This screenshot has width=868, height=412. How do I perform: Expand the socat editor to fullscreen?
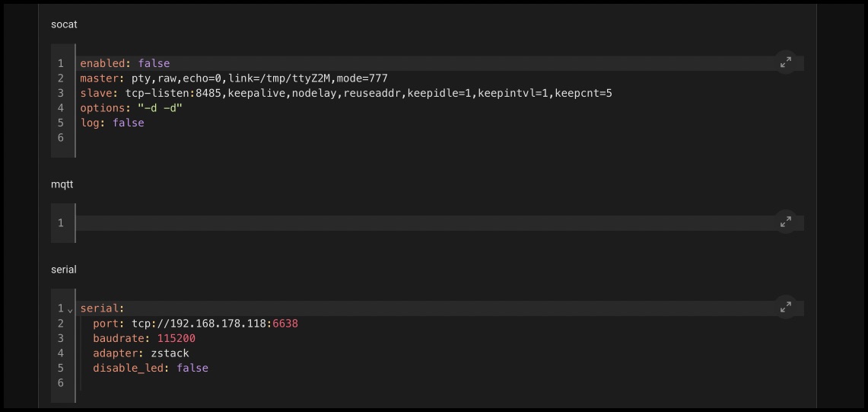click(x=786, y=62)
